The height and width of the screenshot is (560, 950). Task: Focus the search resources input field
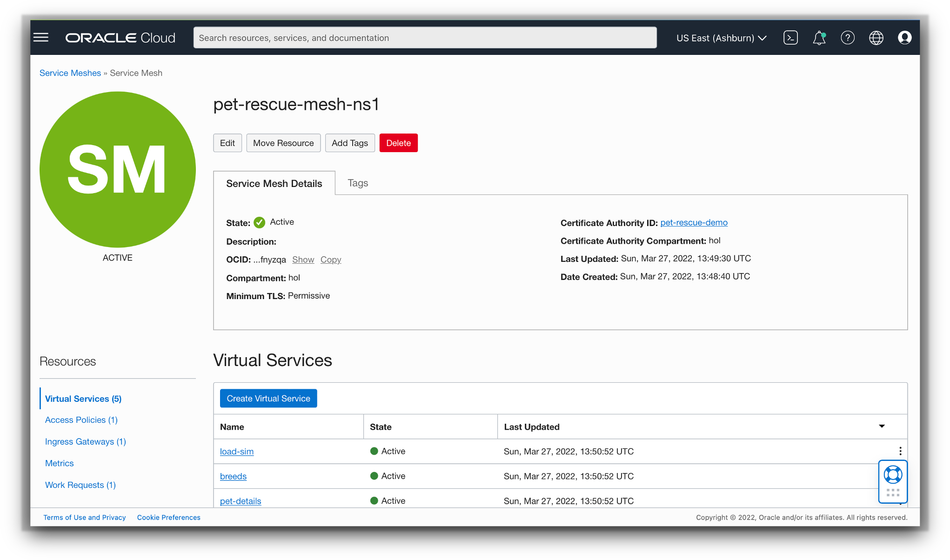[x=425, y=38]
